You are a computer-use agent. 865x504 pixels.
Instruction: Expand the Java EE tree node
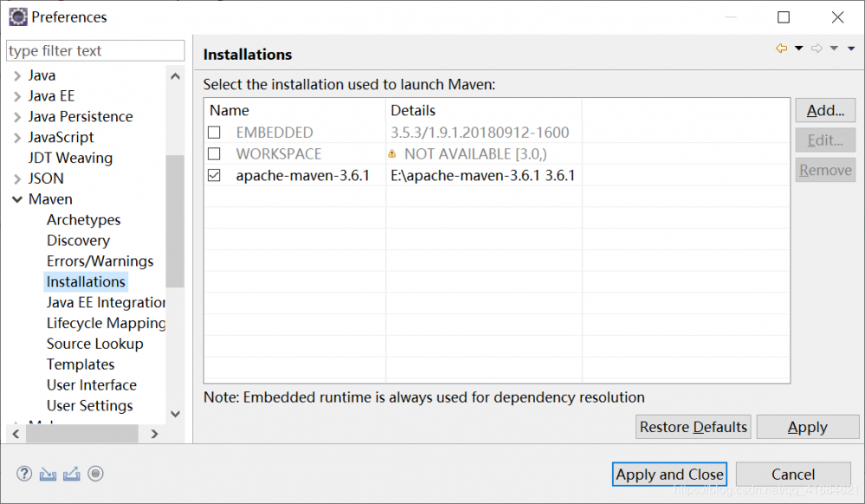(x=17, y=96)
